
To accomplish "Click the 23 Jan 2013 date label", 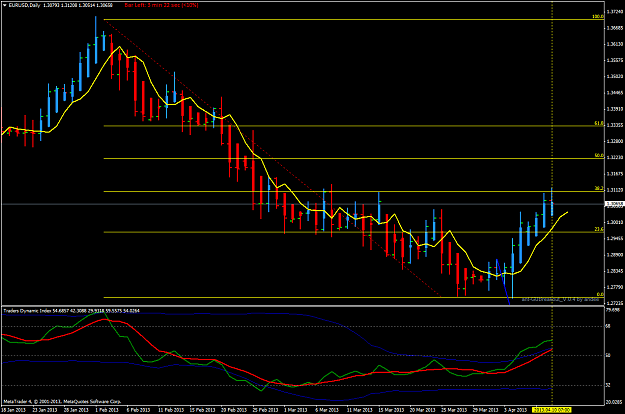I will click(x=45, y=410).
